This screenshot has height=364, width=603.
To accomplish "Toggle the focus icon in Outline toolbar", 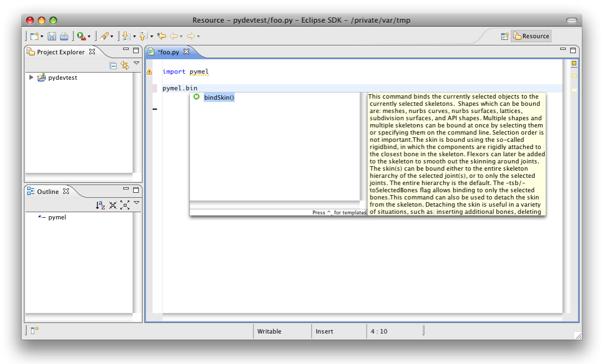I will [x=114, y=204].
